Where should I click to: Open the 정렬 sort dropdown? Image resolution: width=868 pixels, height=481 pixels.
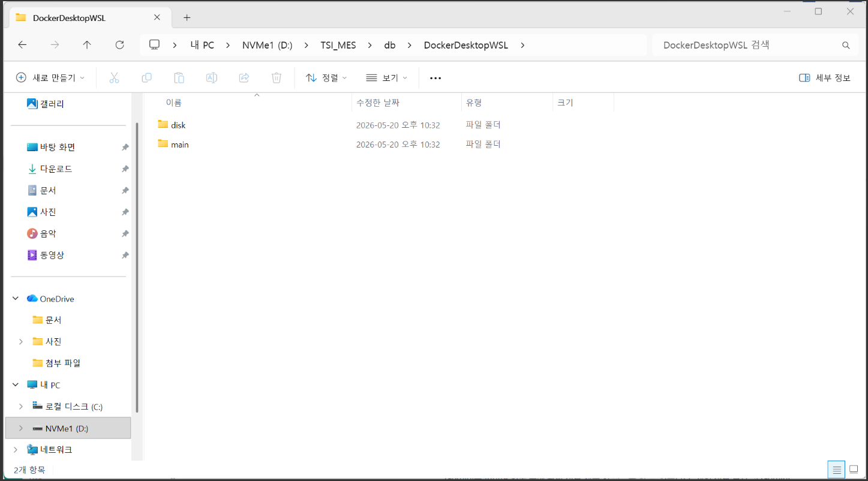point(326,78)
